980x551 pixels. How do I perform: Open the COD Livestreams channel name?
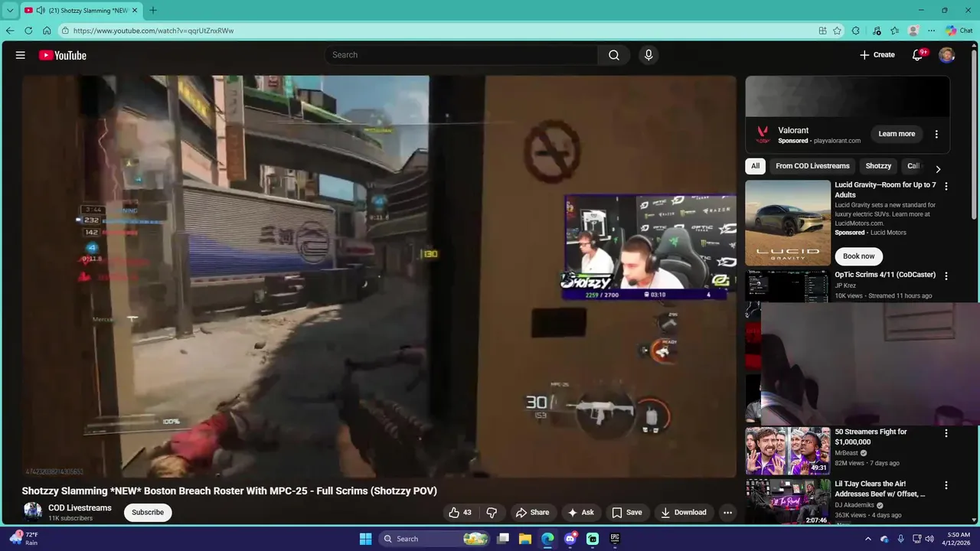pos(80,508)
